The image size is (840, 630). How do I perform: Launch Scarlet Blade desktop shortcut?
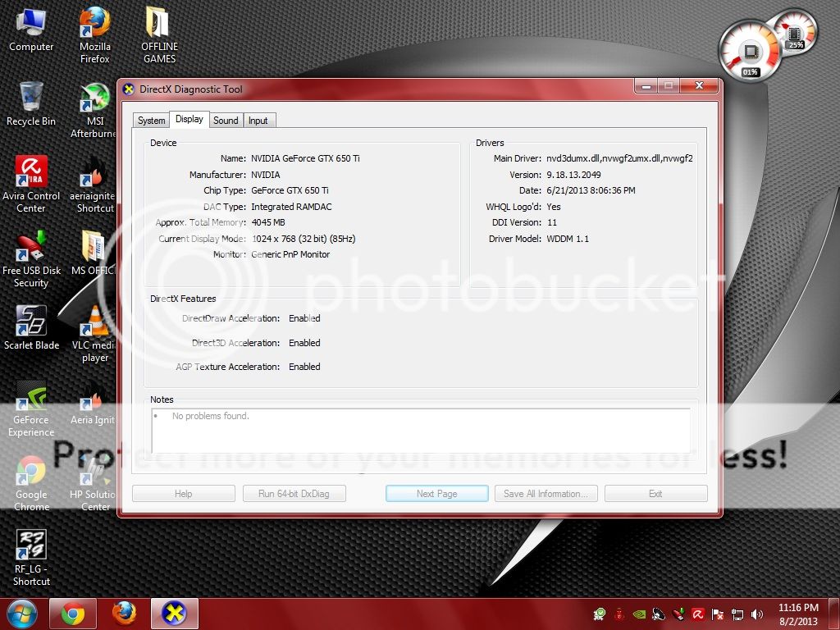coord(31,328)
